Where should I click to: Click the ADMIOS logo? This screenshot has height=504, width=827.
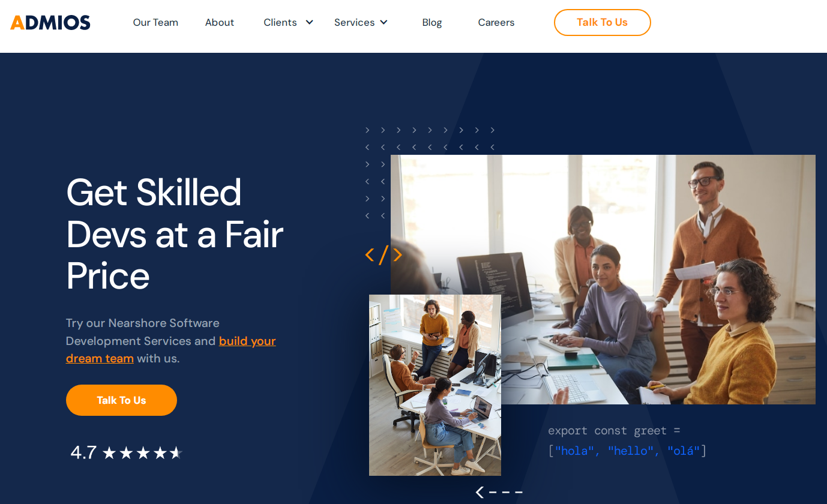[x=50, y=23]
